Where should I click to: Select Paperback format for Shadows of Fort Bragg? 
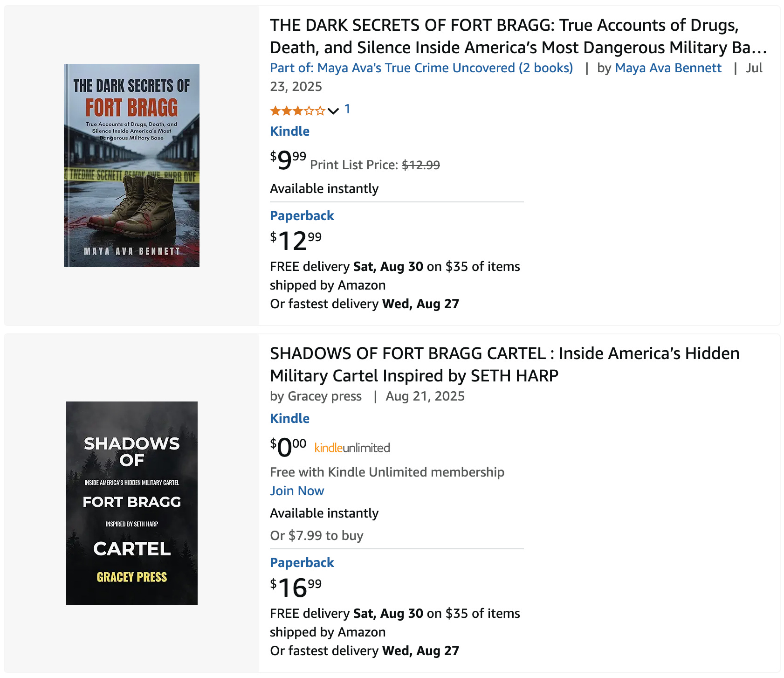(x=302, y=563)
